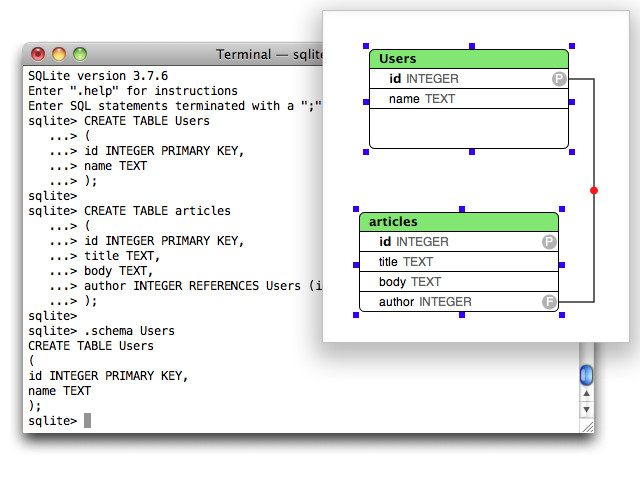Click the Terminal window resize grip
This screenshot has height=480, width=640.
(588, 427)
